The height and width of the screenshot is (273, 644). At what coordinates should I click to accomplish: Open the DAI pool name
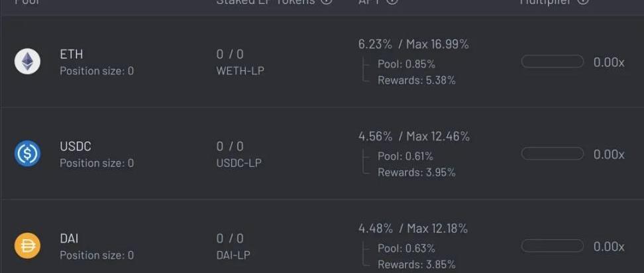point(69,239)
